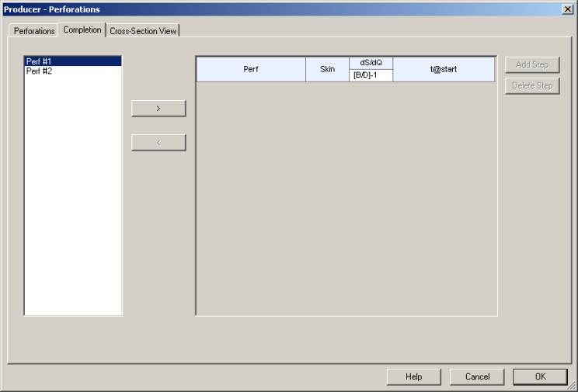This screenshot has height=392, width=578.
Task: Click the empty area of the completion table
Action: 346,198
